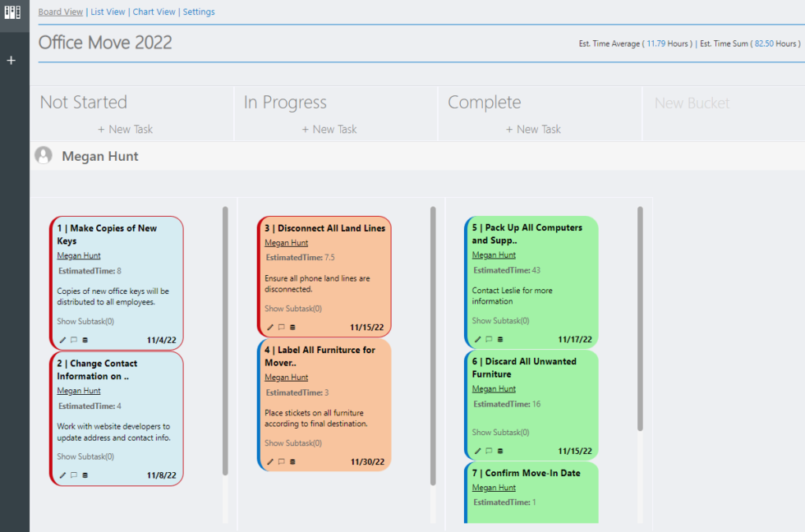Add a New Task in Not Started
Screen dimensions: 805x532
point(125,129)
